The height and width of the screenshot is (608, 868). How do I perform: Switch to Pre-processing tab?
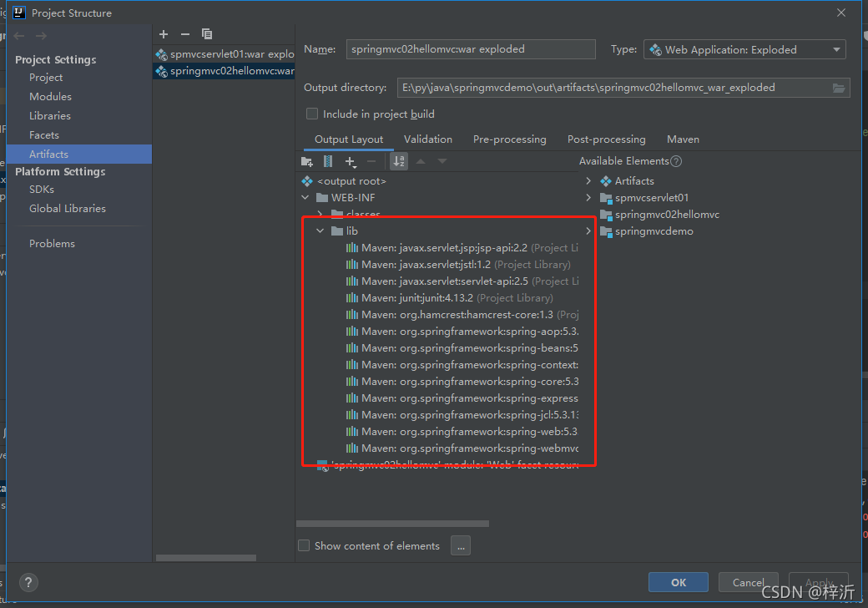(509, 139)
